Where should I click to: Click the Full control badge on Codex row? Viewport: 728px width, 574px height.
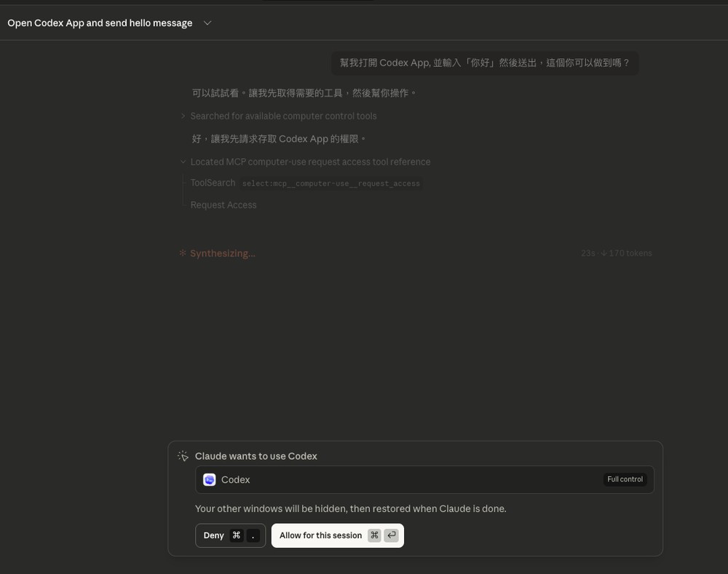625,479
